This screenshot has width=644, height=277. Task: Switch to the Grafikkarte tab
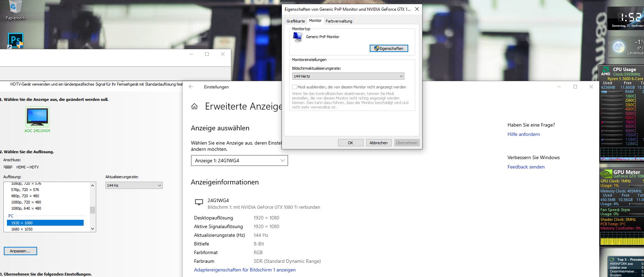[x=295, y=21]
